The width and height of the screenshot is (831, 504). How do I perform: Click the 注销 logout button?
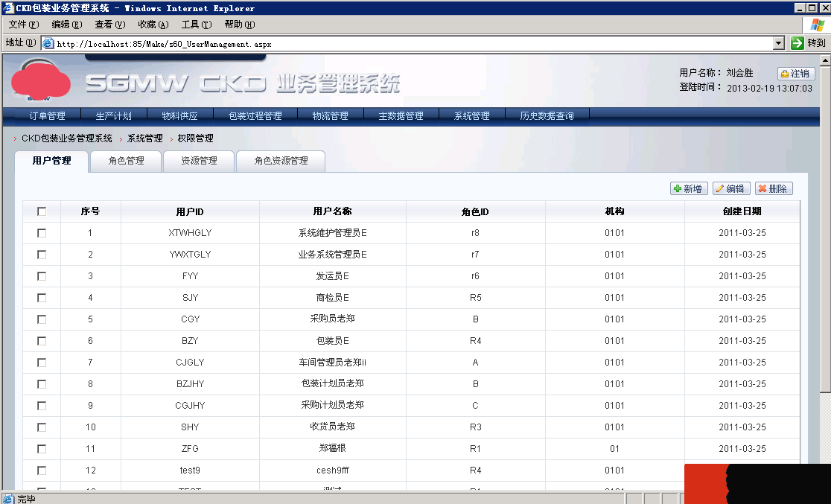[x=795, y=74]
